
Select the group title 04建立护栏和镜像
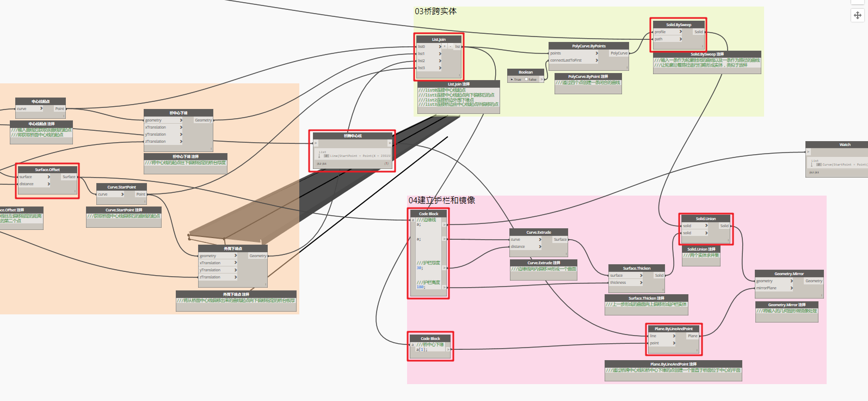442,200
